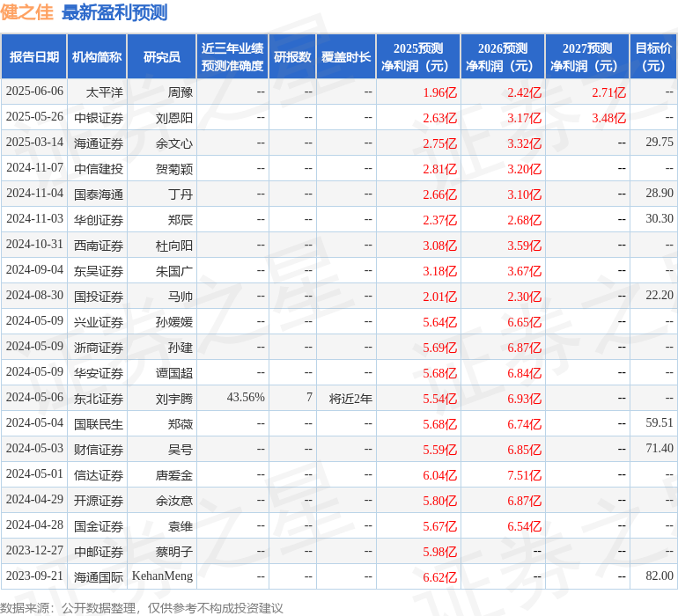Select the 2.71亿 forecast for 2027

coord(608,92)
